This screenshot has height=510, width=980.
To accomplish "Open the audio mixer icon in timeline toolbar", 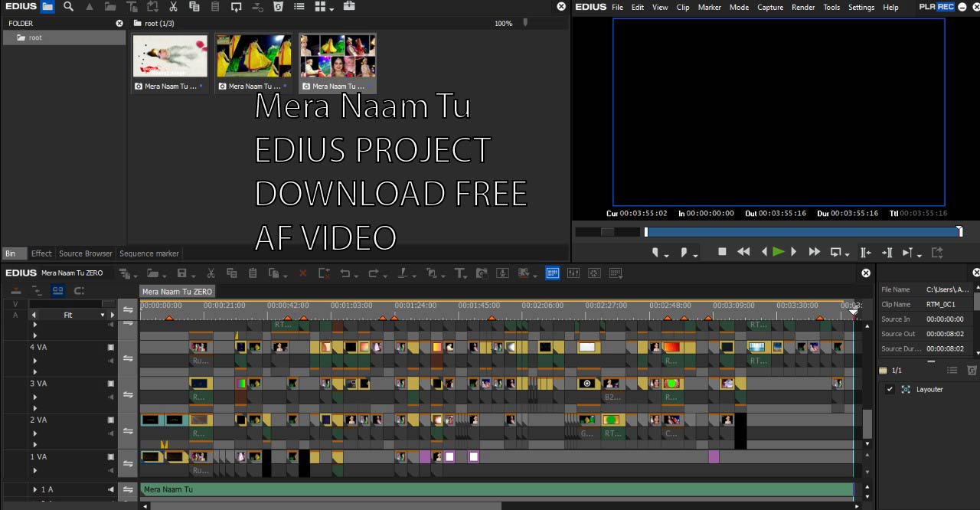I will pyautogui.click(x=573, y=273).
